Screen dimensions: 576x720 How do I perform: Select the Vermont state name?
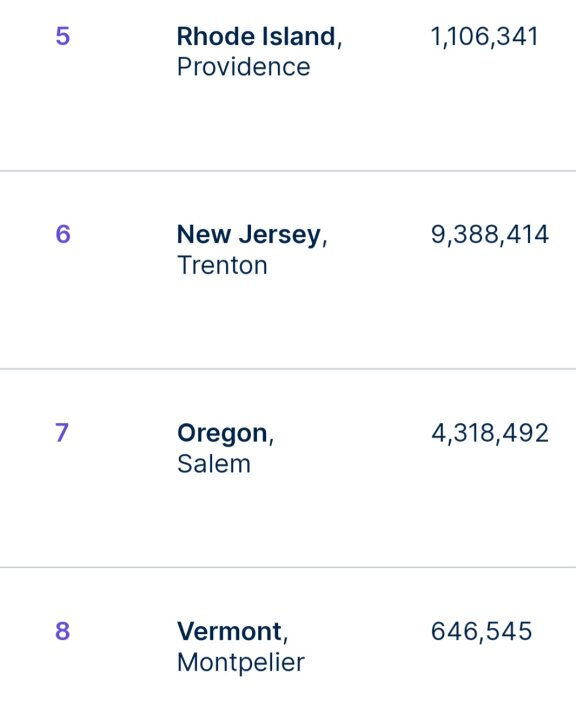229,631
